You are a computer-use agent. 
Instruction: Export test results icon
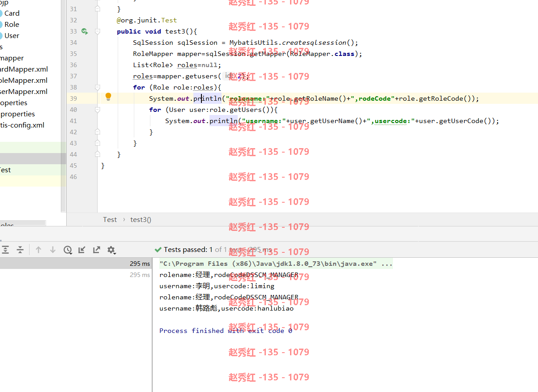click(97, 250)
